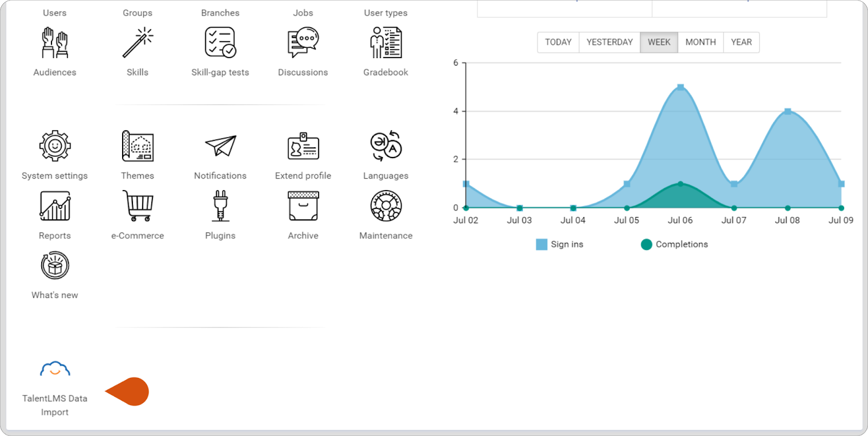The image size is (868, 436).
Task: Click the Jul 07 sign-ins data point
Action: (x=734, y=184)
